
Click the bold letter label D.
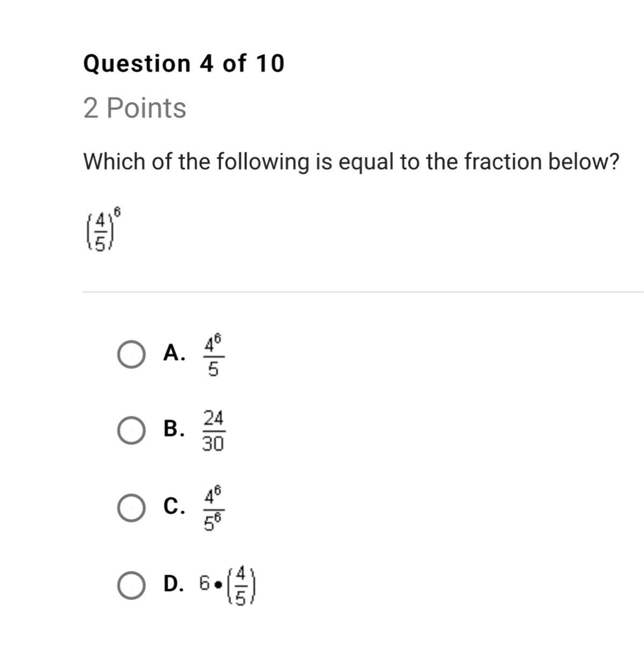174,583
